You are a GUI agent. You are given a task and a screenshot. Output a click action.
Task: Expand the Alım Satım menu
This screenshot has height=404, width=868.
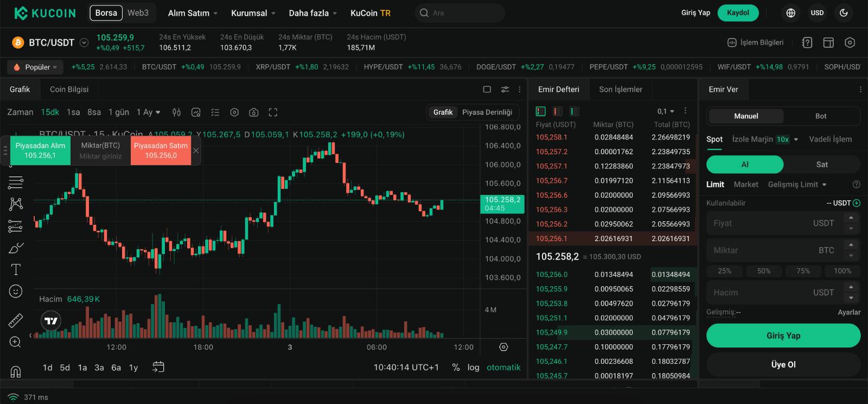(x=193, y=13)
